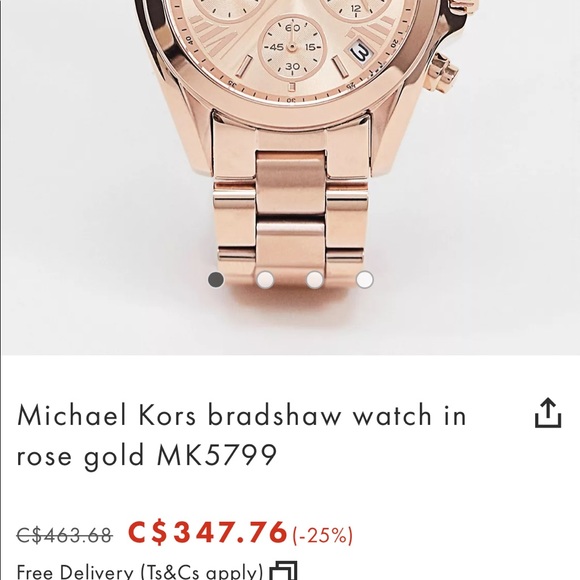Viewport: 580px width, 580px height.
Task: Click the (-25%) discount label
Action: tap(323, 535)
